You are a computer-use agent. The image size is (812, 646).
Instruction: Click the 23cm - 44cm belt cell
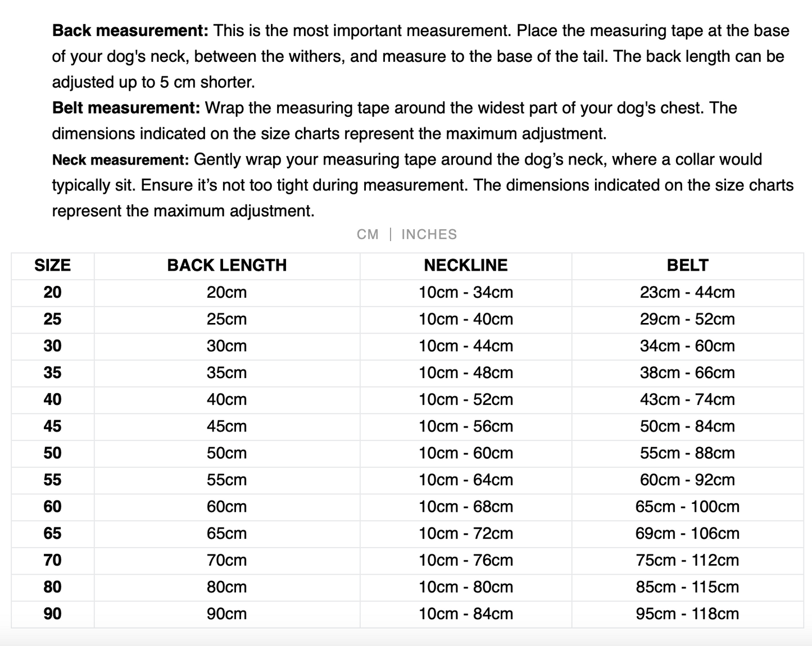[687, 292]
